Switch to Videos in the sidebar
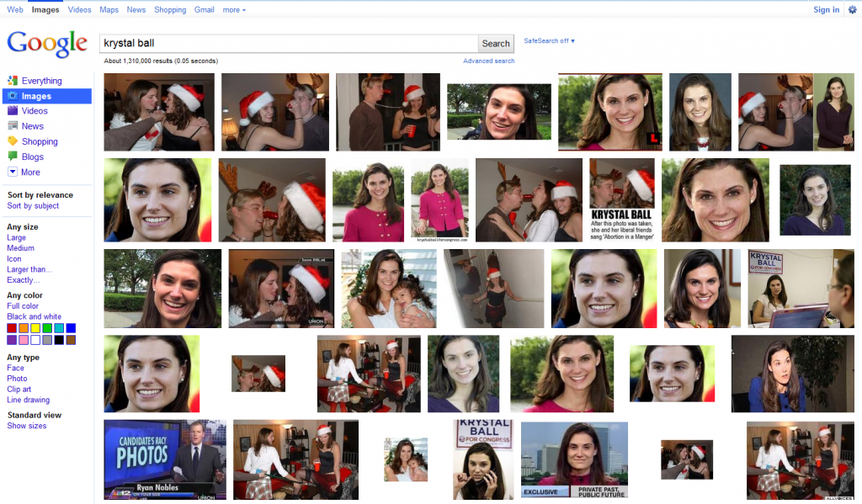The width and height of the screenshot is (862, 504). tap(35, 111)
